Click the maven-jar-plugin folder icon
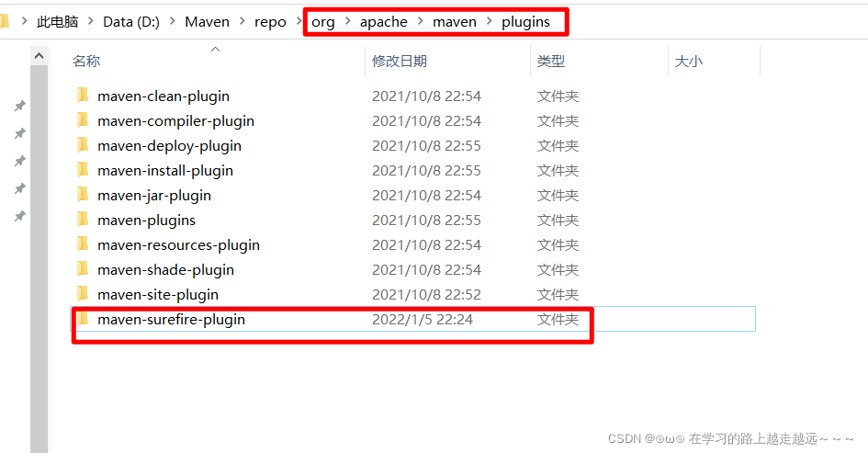The image size is (868, 453). [x=83, y=195]
